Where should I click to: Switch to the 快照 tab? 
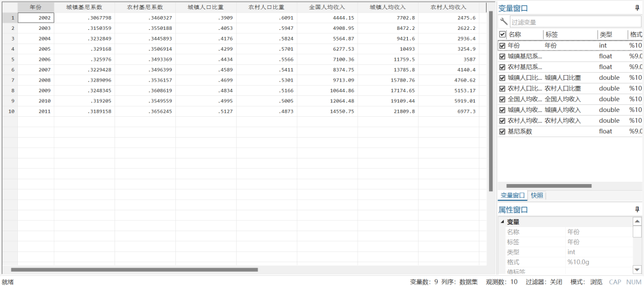point(537,195)
